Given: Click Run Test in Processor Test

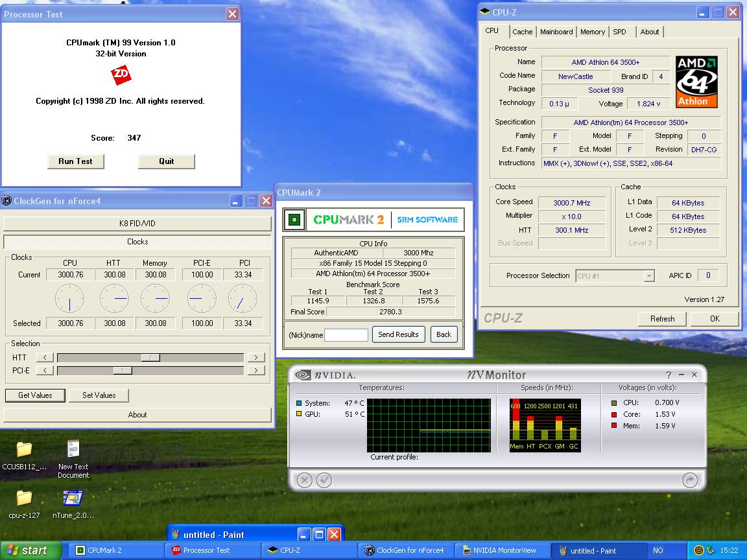Looking at the screenshot, I should tap(75, 161).
